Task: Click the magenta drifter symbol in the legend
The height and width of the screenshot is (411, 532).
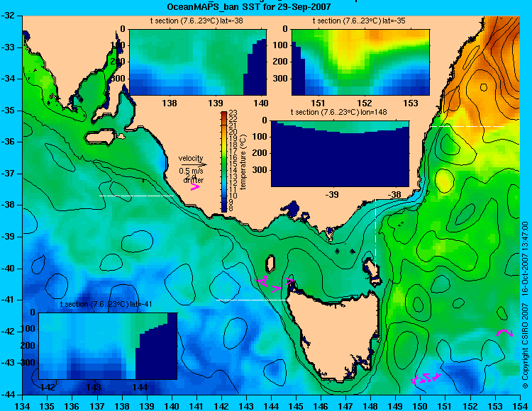Action: point(195,186)
